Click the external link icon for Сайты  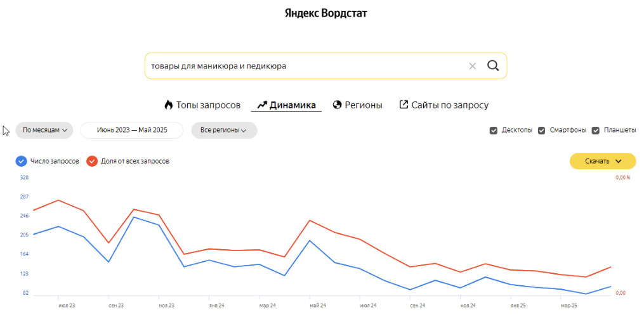tap(404, 105)
